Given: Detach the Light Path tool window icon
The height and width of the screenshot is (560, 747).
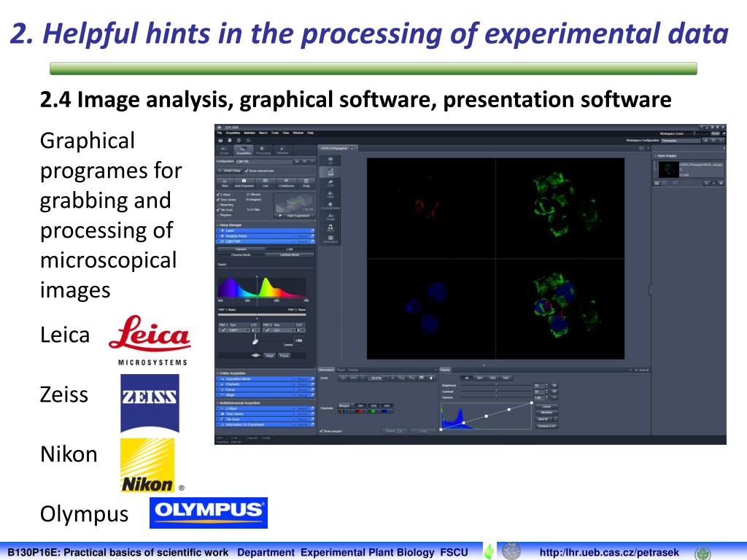Looking at the screenshot, I should pos(312,241).
